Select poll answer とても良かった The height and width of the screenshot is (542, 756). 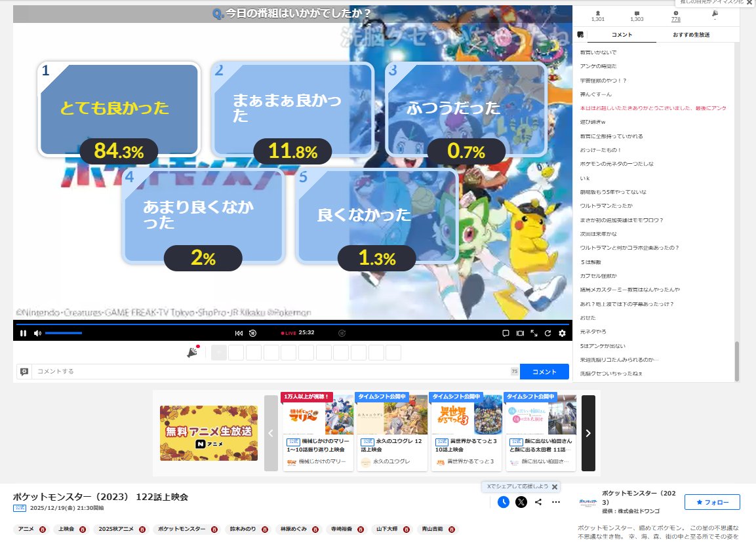(119, 109)
